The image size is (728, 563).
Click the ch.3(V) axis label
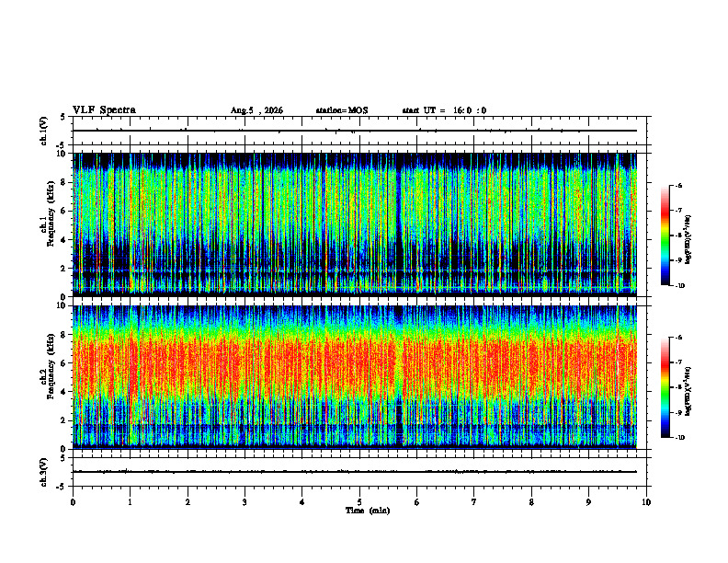coord(43,472)
